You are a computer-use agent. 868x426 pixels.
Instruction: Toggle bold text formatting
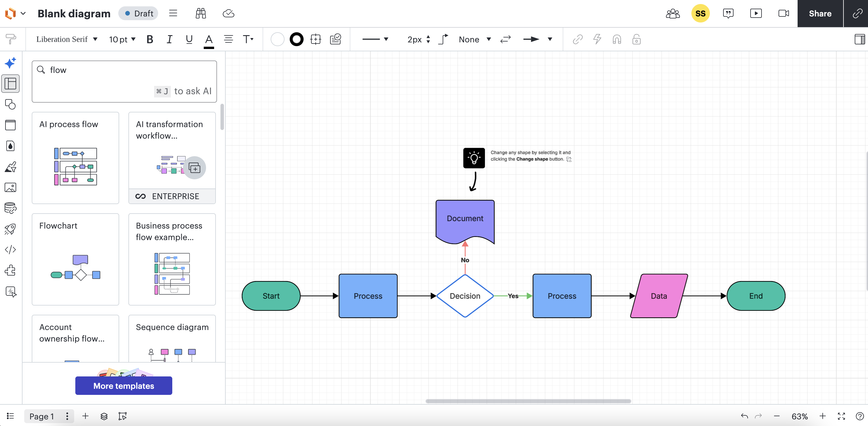click(x=150, y=39)
